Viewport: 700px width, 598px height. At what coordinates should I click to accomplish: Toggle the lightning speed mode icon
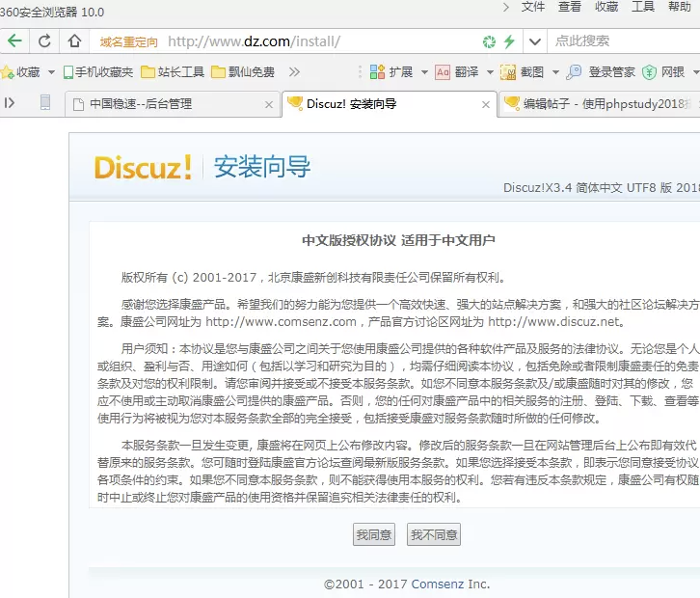509,41
